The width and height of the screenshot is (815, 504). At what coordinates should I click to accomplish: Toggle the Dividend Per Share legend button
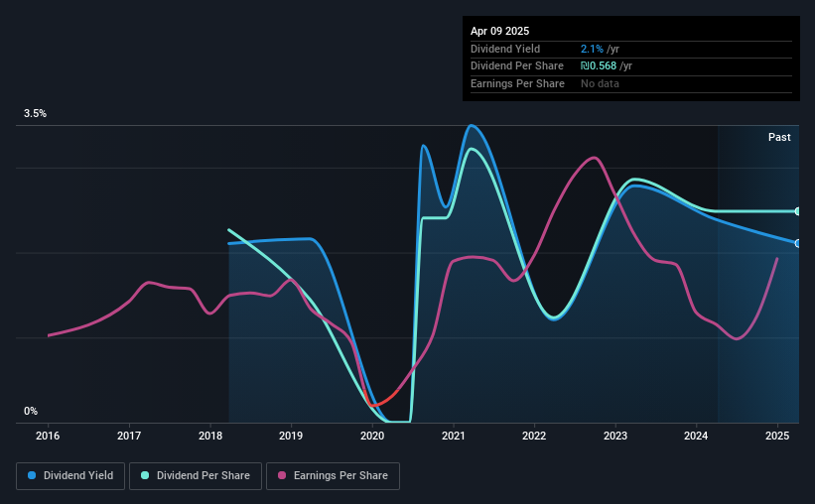196,476
